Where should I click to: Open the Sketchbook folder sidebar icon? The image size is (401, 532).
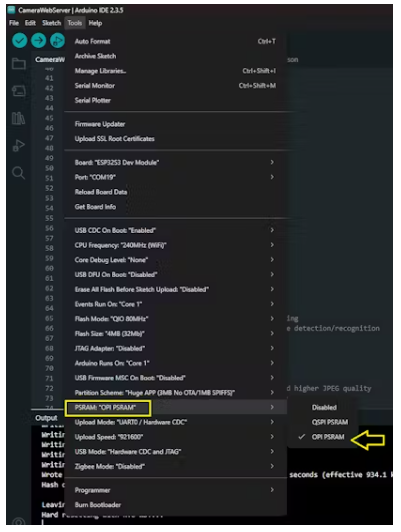click(x=19, y=63)
